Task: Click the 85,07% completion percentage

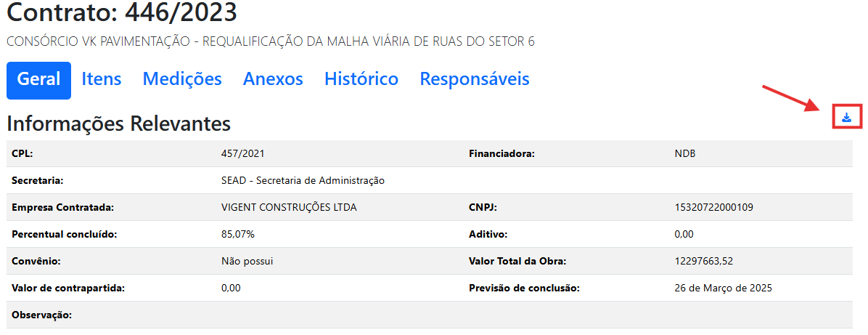Action: pyautogui.click(x=238, y=235)
